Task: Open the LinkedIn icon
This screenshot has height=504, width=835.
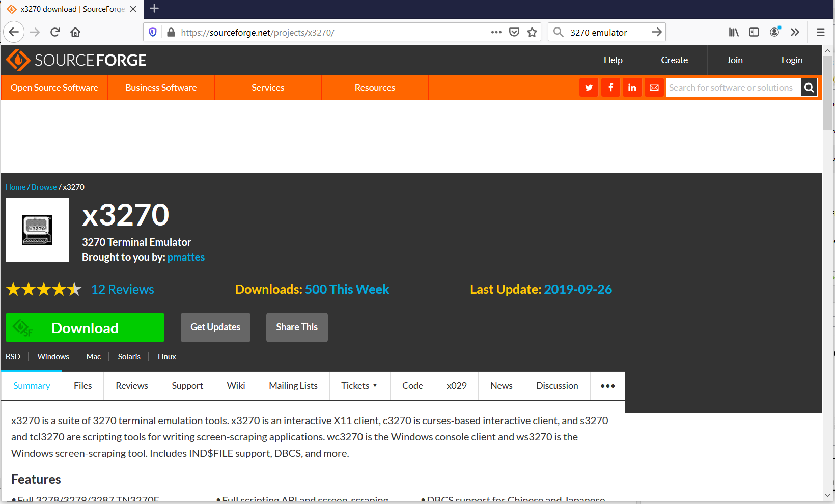Action: click(x=632, y=88)
